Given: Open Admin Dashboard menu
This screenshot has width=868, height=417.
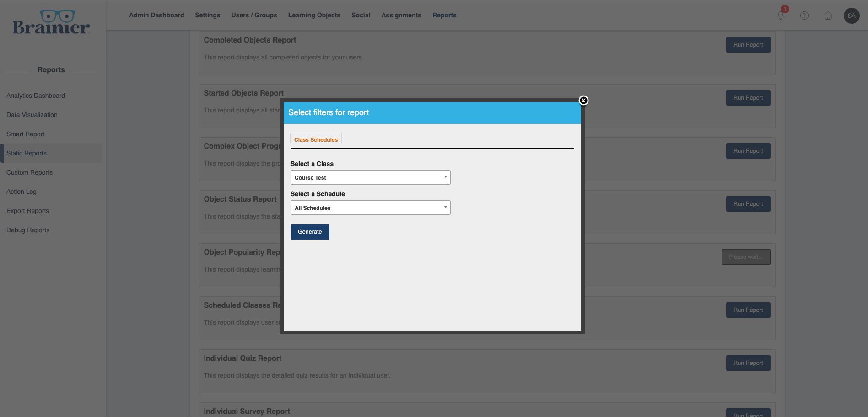Looking at the screenshot, I should point(156,15).
